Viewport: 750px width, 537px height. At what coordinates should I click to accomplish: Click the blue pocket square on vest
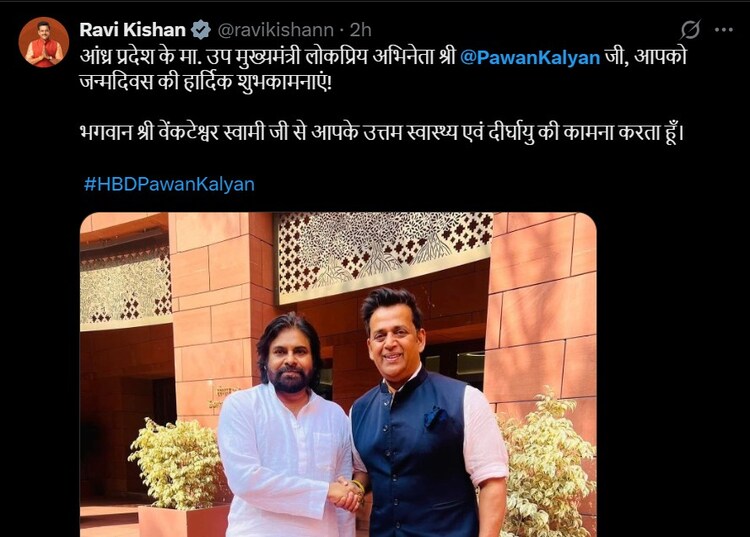click(x=436, y=416)
